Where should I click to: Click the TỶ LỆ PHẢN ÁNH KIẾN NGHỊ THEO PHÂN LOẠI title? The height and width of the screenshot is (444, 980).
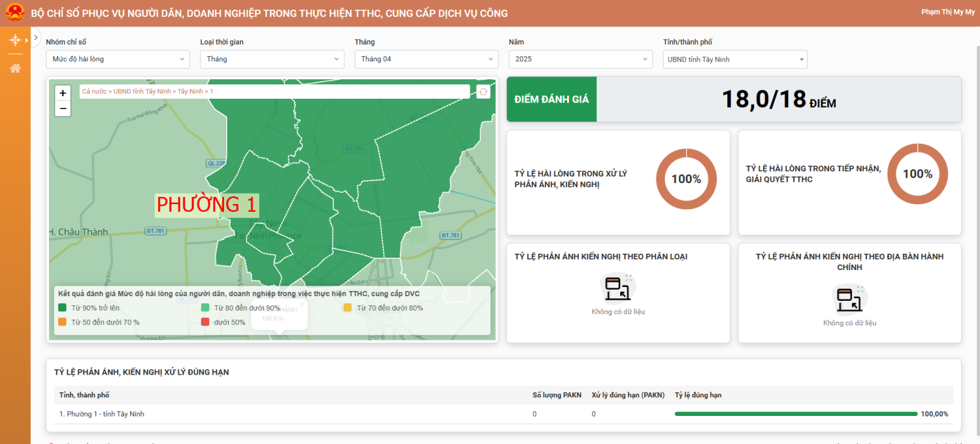pyautogui.click(x=601, y=256)
